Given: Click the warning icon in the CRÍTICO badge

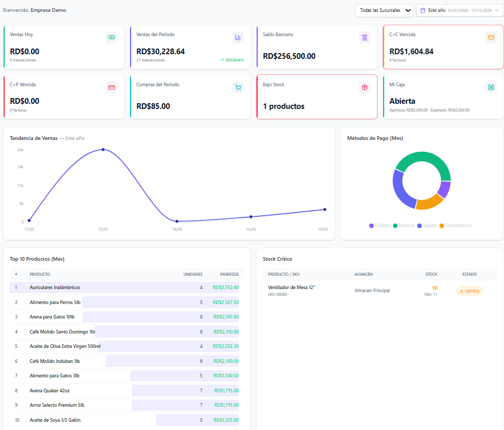Looking at the screenshot, I should (462, 291).
